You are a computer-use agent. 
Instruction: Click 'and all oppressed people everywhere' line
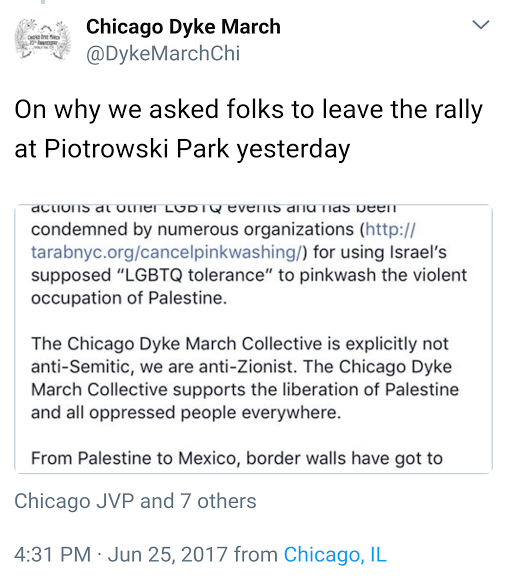click(186, 413)
